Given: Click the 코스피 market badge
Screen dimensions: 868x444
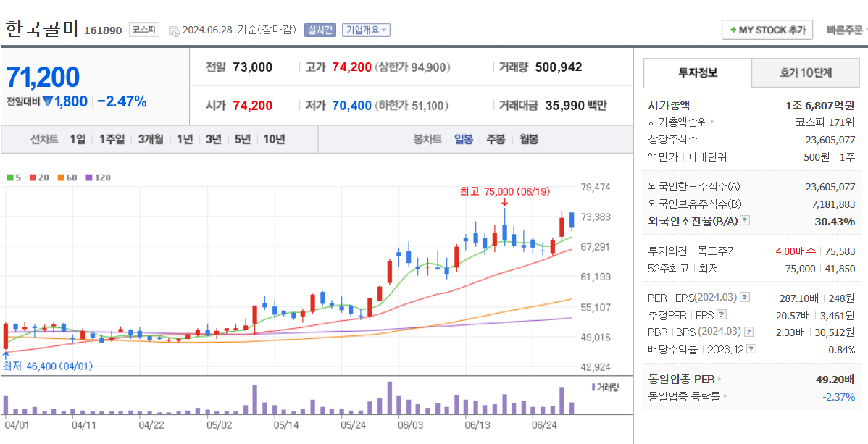Looking at the screenshot, I should 144,30.
